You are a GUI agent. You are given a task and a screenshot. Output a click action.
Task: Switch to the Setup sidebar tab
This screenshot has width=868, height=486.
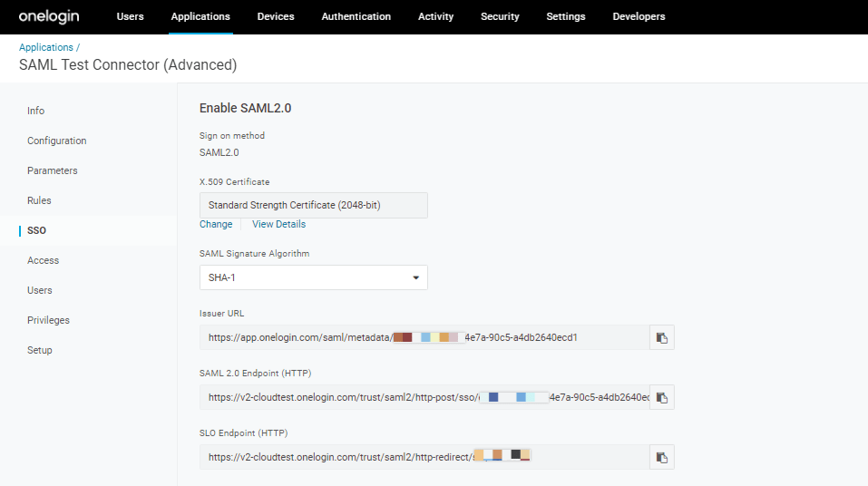40,350
